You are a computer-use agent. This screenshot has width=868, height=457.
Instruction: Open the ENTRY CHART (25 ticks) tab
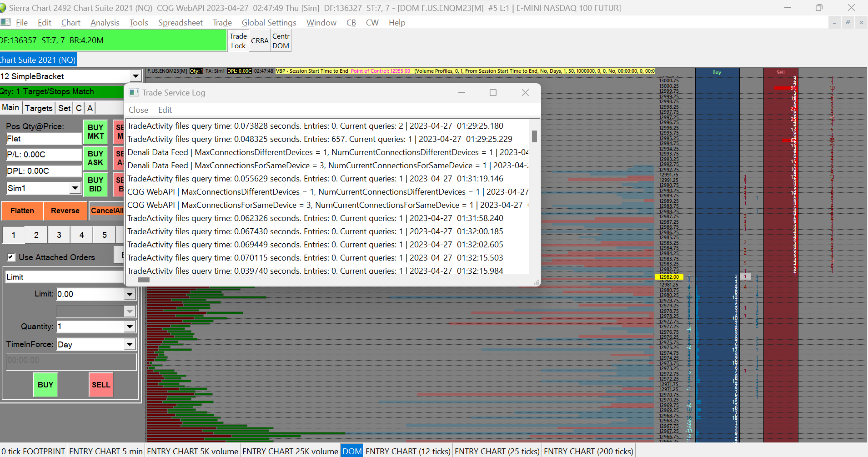tap(497, 451)
